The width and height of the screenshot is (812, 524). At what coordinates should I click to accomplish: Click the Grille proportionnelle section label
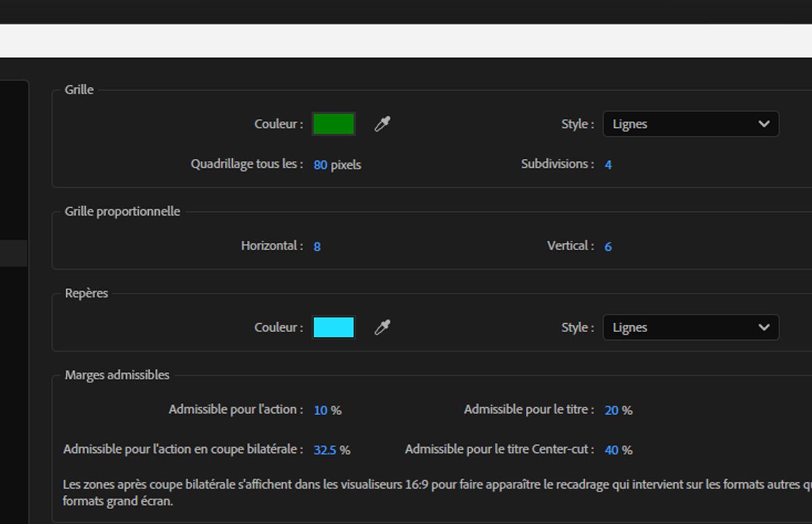click(x=122, y=212)
